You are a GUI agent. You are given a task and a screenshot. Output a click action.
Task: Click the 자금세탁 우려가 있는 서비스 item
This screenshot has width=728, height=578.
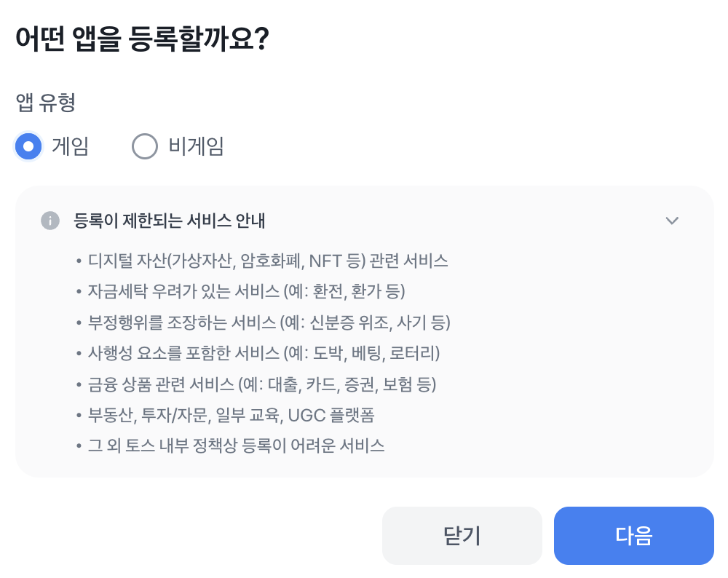pyautogui.click(x=245, y=291)
